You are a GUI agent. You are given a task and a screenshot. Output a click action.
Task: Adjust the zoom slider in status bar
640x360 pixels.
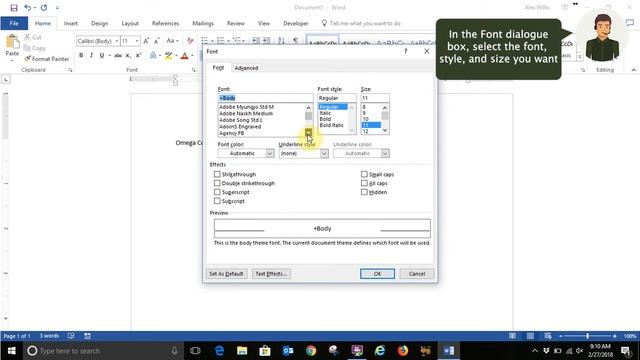(588, 336)
